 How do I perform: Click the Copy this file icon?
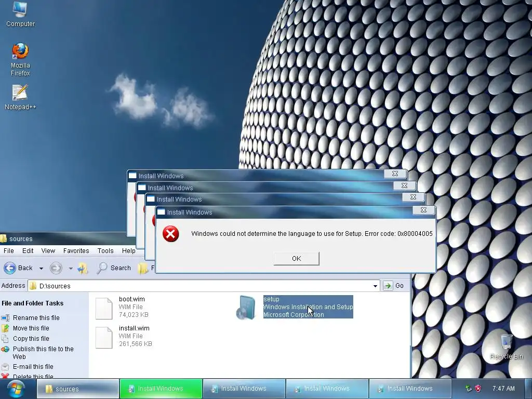(5, 339)
